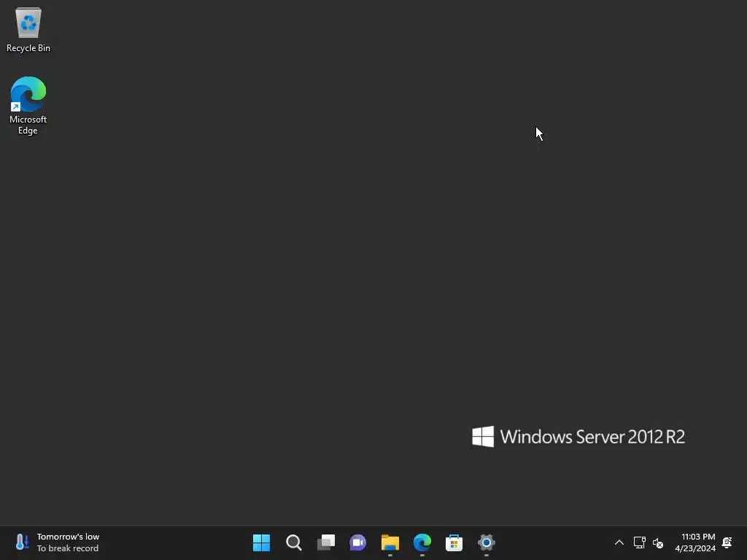
Task: Open Settings gear on the taskbar
Action: tap(487, 542)
